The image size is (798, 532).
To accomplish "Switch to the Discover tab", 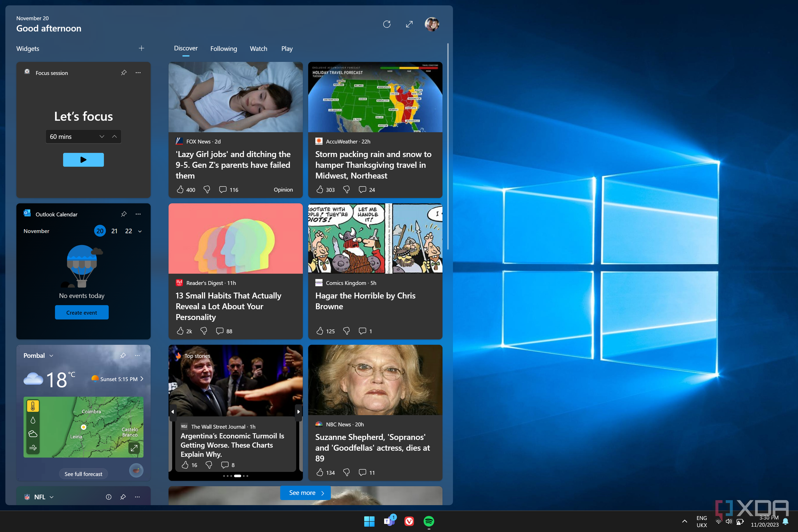I will coord(186,48).
